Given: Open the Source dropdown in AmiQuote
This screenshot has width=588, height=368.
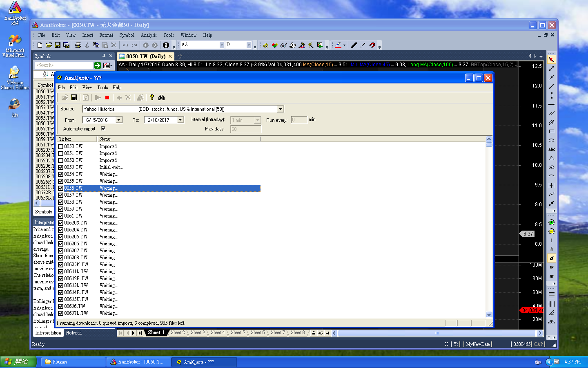Looking at the screenshot, I should click(281, 109).
